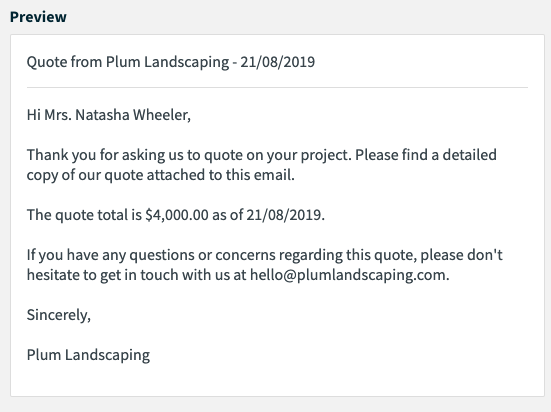The image size is (551, 412).
Task: Click "The quote total is" text
Action: pos(84,215)
